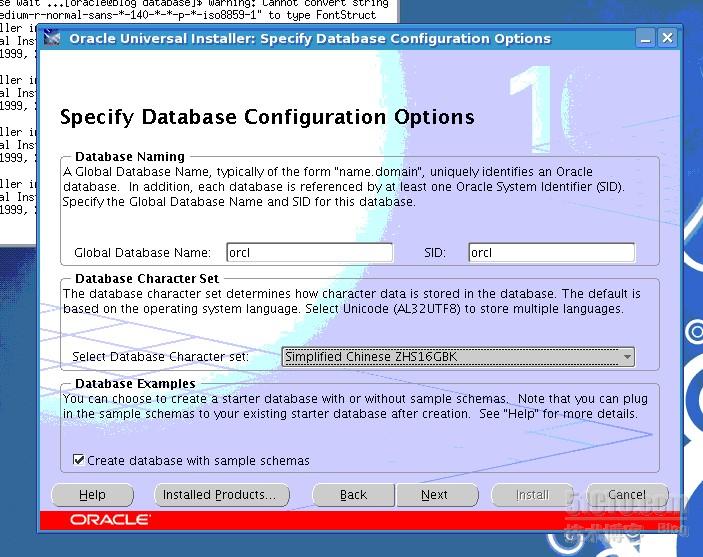Image resolution: width=703 pixels, height=557 pixels.
Task: Focus the Global Database Name field
Action: 309,252
